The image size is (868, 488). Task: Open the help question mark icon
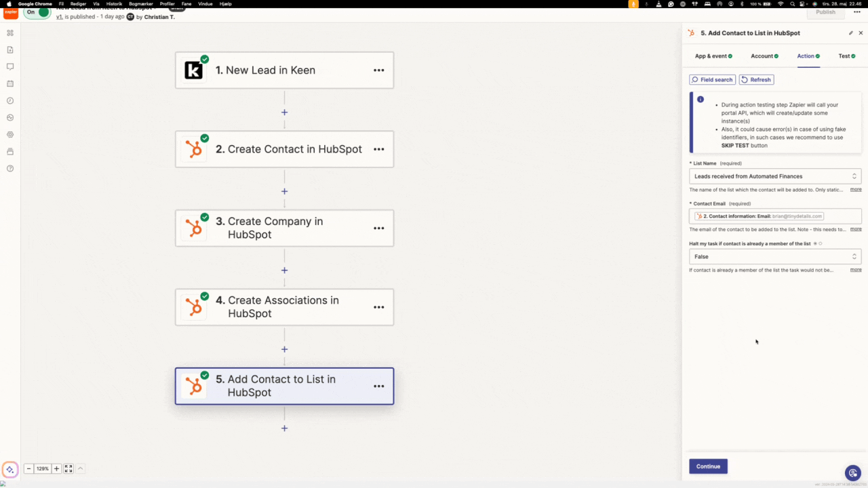click(x=10, y=168)
